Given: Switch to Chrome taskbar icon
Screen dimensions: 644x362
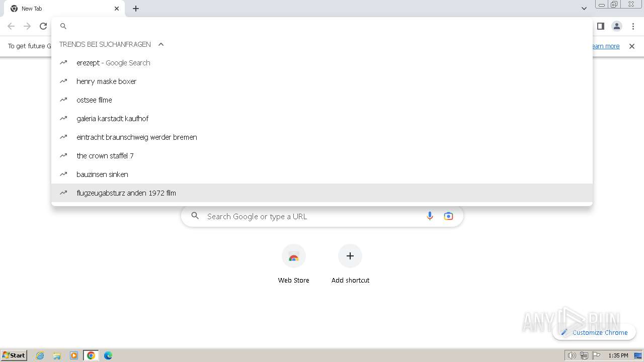Looking at the screenshot, I should coord(91,355).
